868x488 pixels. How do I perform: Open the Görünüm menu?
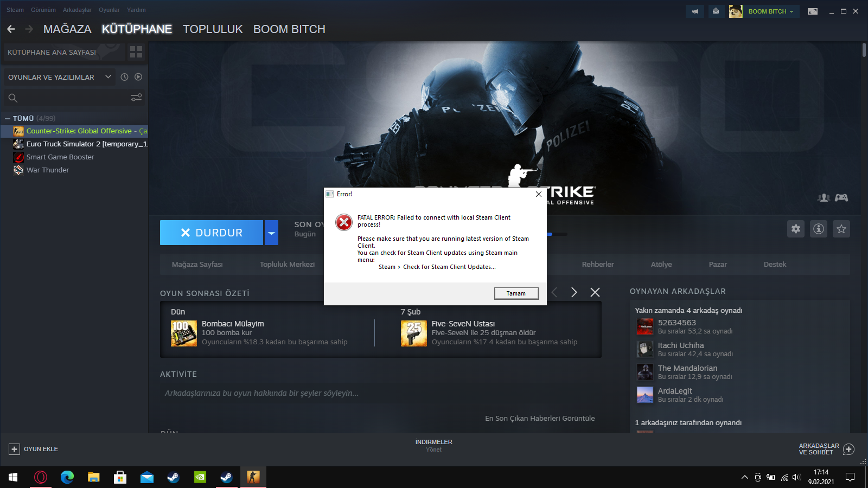click(x=43, y=10)
